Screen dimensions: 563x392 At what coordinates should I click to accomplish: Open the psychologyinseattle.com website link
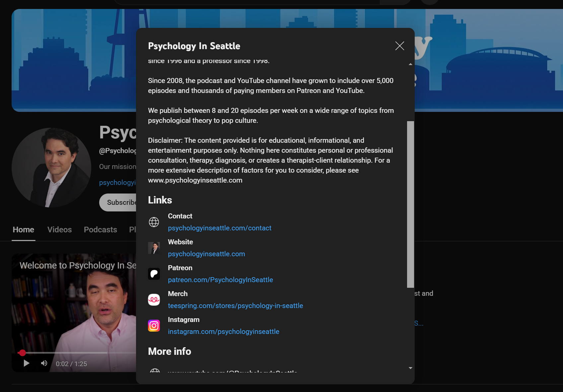(206, 254)
